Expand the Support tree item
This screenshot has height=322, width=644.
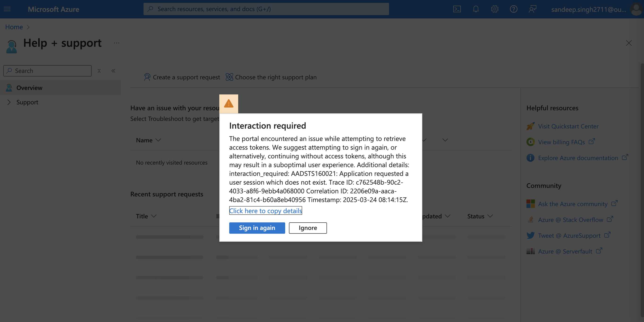click(9, 102)
